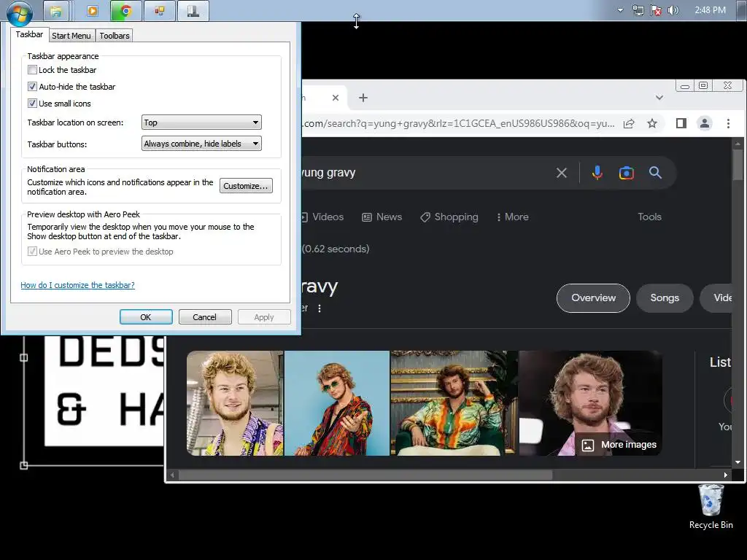747x560 pixels.
Task: Click Cancel in taskbar properties
Action: click(x=205, y=317)
